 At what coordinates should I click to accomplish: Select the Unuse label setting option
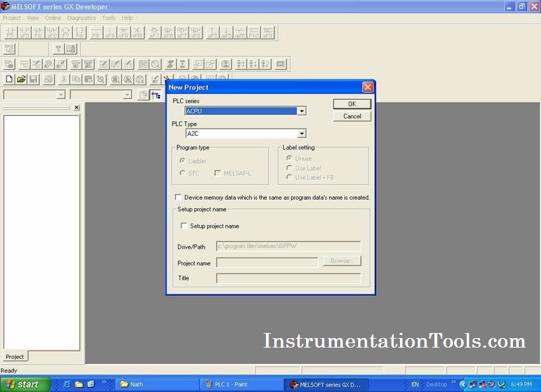click(289, 158)
